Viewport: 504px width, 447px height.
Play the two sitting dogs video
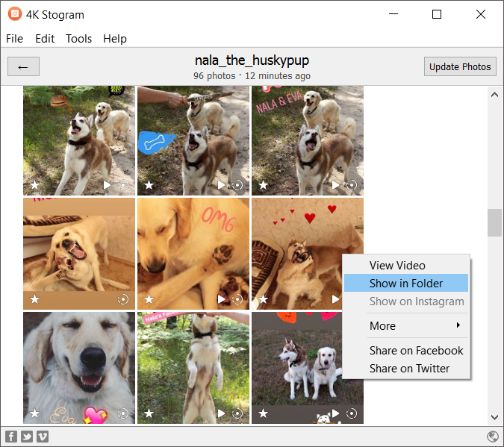pyautogui.click(x=335, y=413)
